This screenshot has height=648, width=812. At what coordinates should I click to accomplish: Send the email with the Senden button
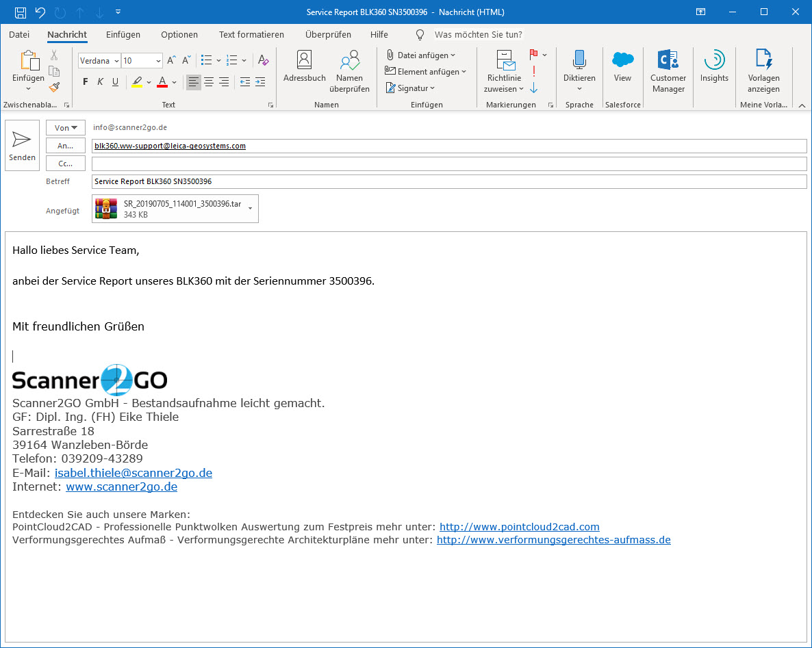point(23,146)
